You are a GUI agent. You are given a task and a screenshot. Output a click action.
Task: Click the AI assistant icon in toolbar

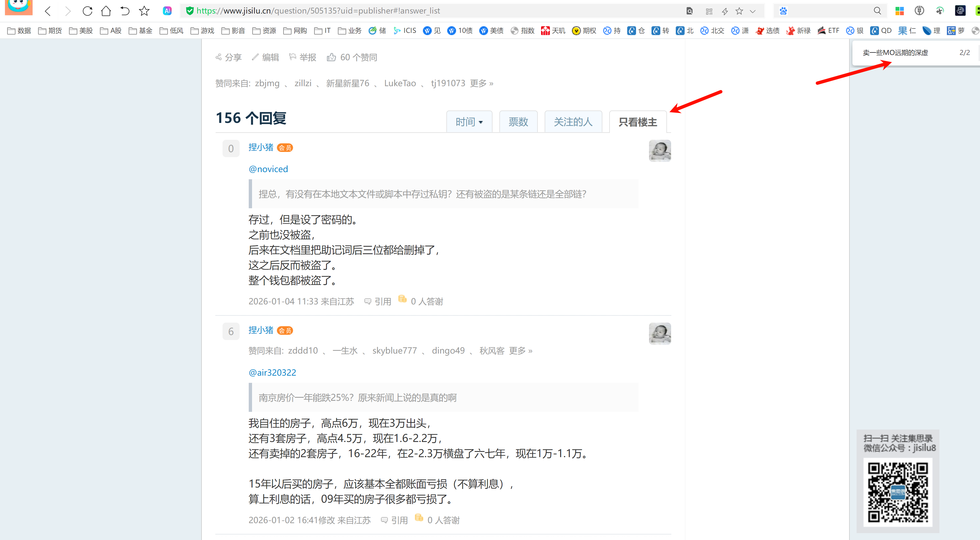[167, 11]
